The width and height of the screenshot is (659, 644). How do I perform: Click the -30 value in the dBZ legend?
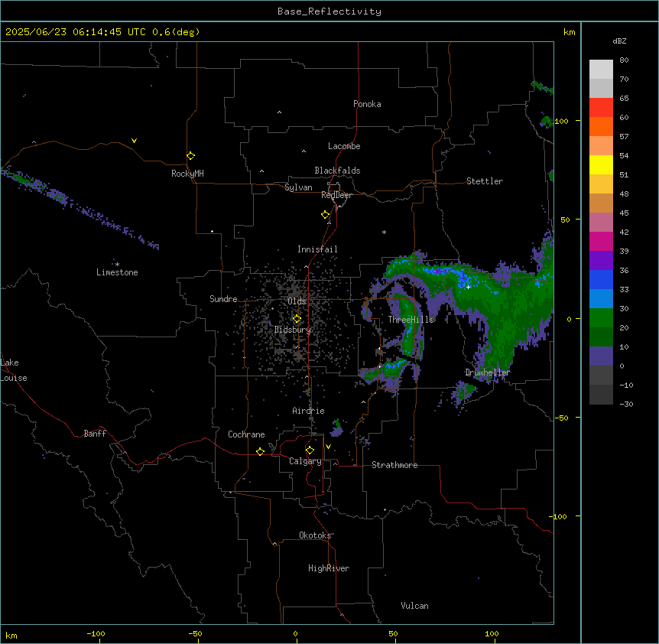[626, 404]
